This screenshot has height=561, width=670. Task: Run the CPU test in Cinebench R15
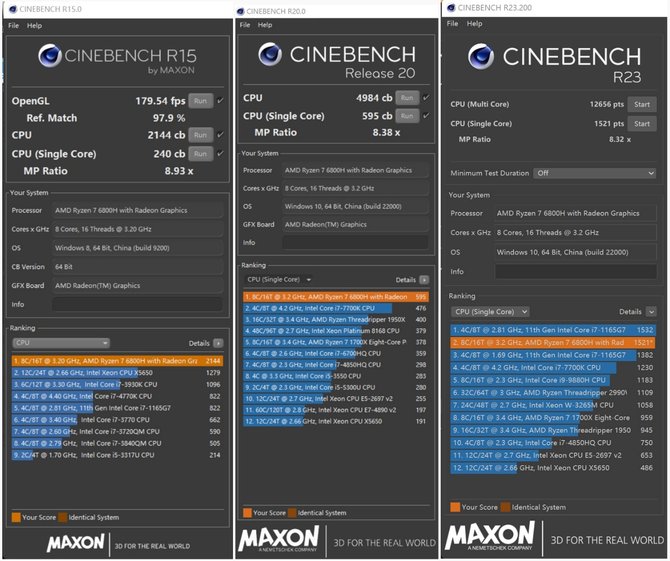click(x=200, y=135)
